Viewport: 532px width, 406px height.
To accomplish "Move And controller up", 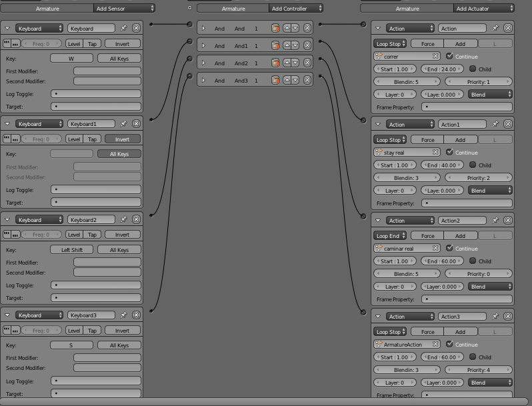I will (x=287, y=28).
